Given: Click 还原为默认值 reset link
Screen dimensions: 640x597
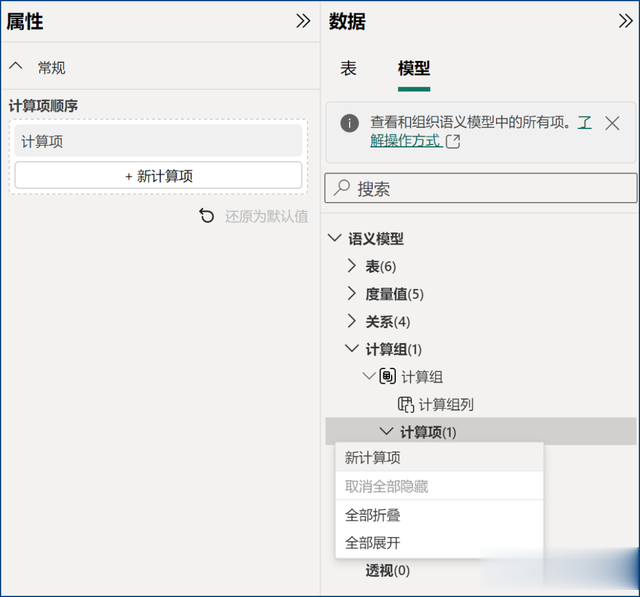Looking at the screenshot, I should (267, 216).
